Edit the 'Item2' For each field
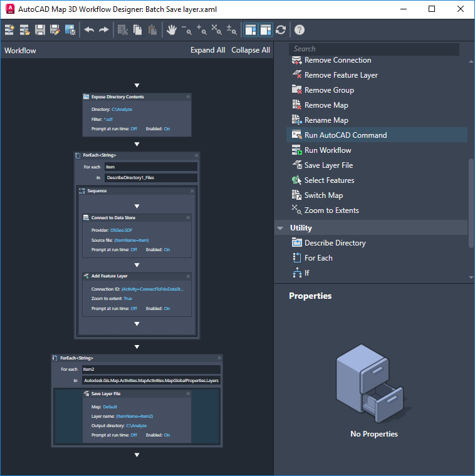The height and width of the screenshot is (476, 475). point(151,369)
